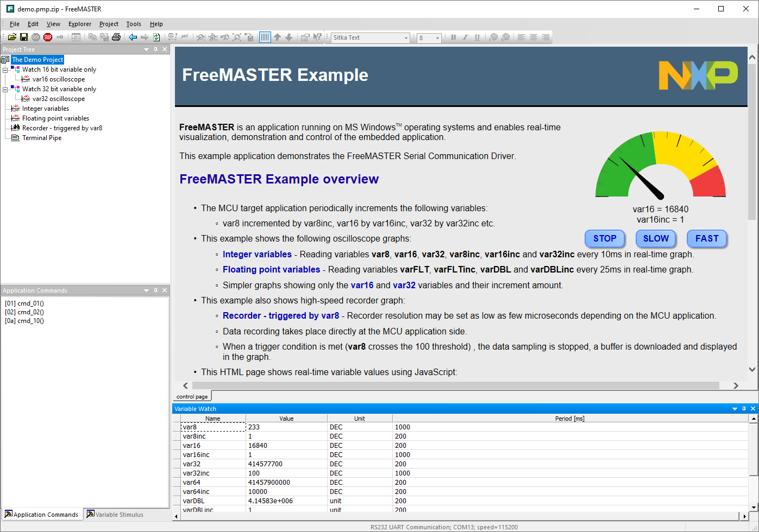Center align text in toolbar

pyautogui.click(x=534, y=37)
